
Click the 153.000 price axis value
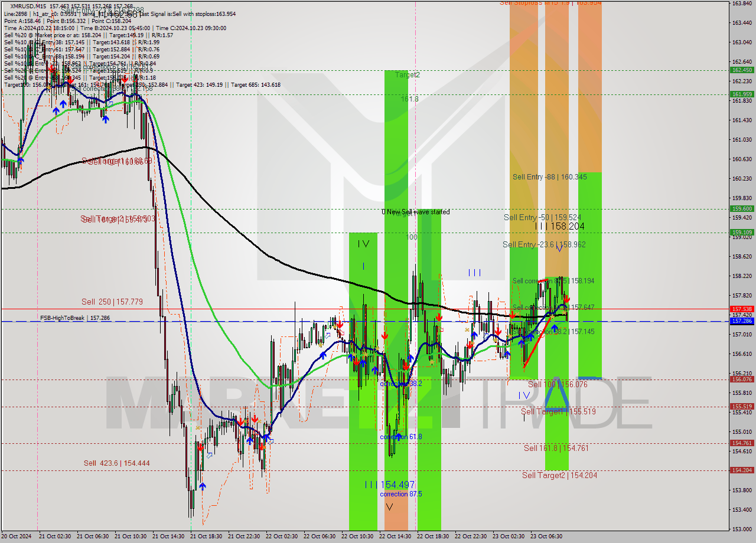tap(742, 529)
